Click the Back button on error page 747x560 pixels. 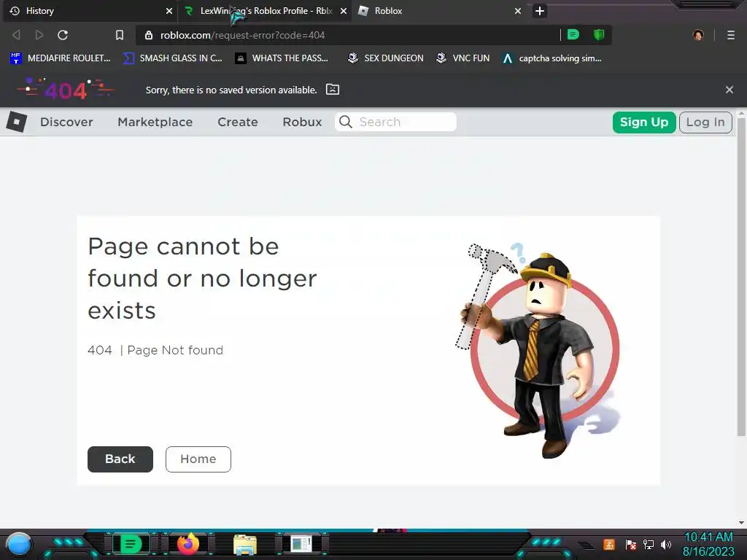click(x=120, y=459)
